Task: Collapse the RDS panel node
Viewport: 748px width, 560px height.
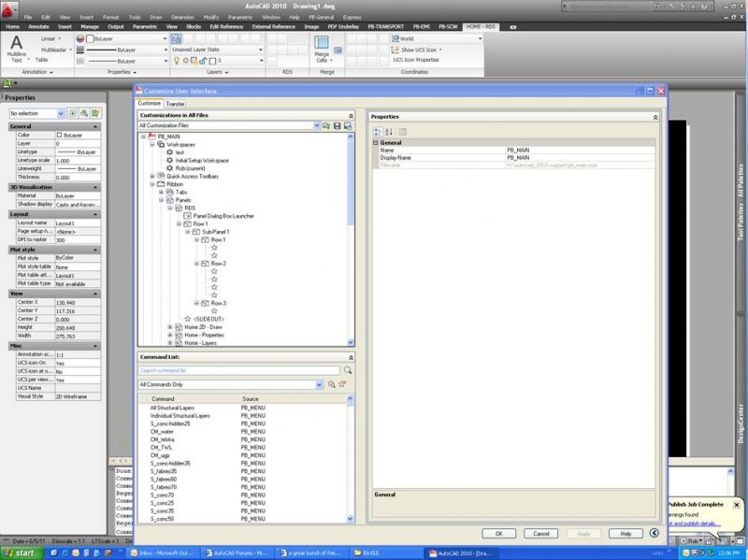Action: [x=170, y=208]
